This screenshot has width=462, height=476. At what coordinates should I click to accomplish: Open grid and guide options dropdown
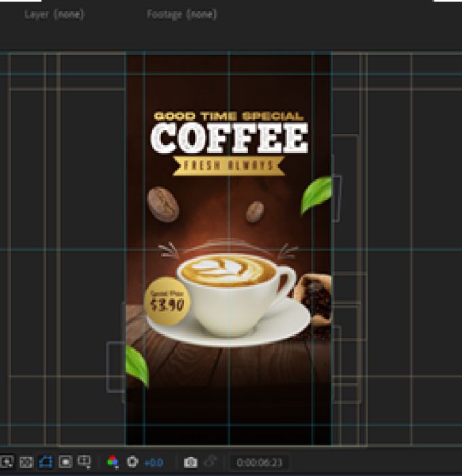tap(84, 462)
